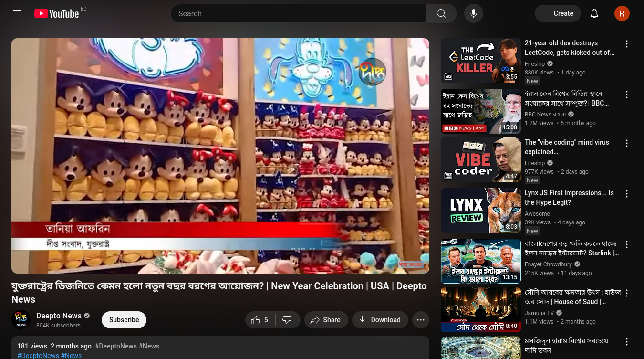Open Enayet Chowdhury channel name
The width and height of the screenshot is (644, 359).
coord(548,264)
